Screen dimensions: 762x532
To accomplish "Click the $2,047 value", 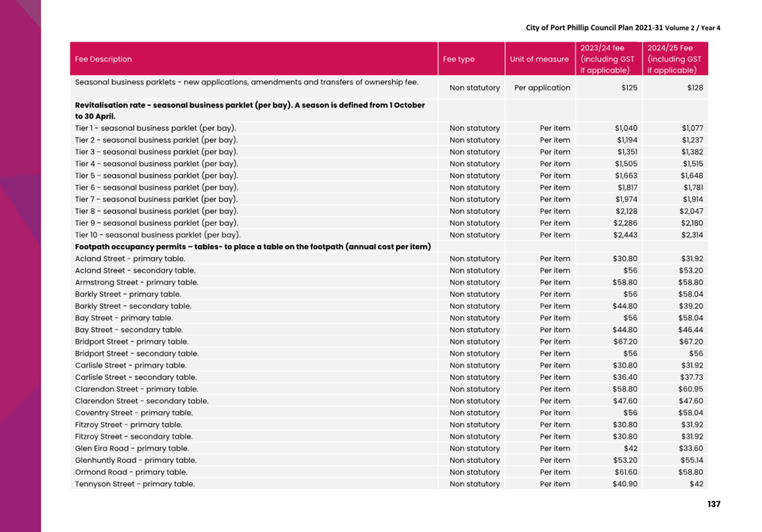I will 691,211.
